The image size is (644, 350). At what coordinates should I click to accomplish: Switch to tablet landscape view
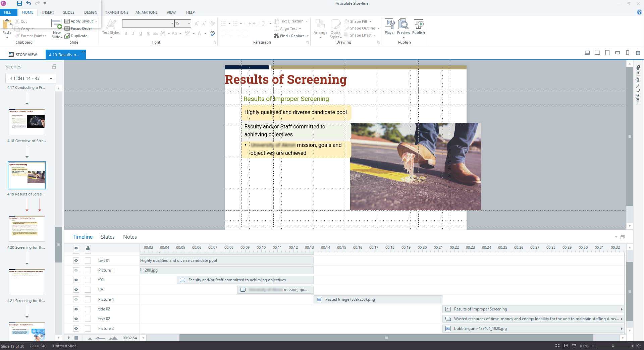pyautogui.click(x=597, y=53)
